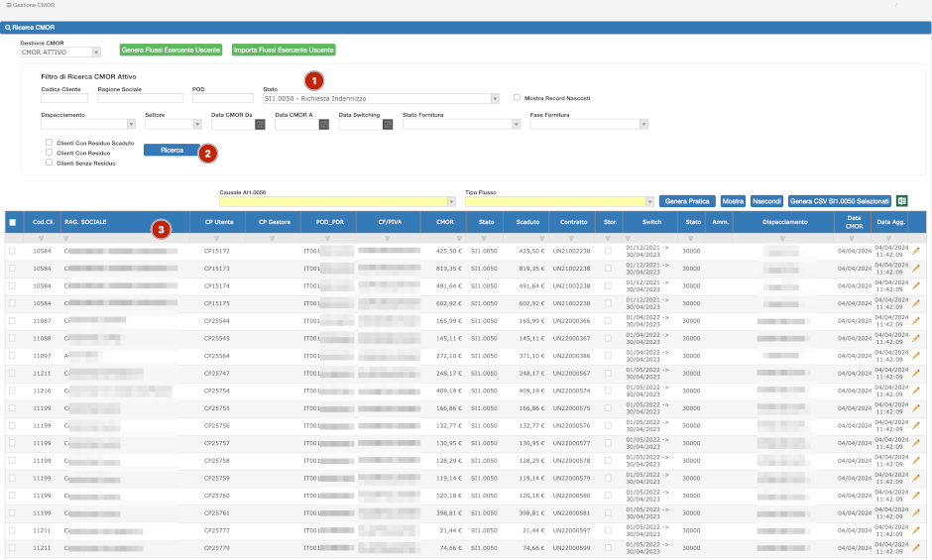Click the Mostra button
This screenshot has height=560, width=932.
point(733,201)
